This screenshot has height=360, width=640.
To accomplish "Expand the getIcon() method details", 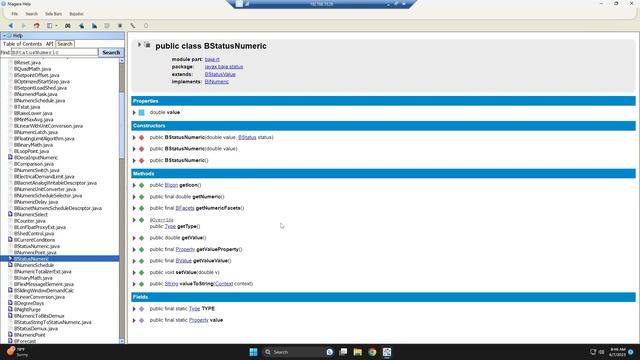I will tap(134, 185).
